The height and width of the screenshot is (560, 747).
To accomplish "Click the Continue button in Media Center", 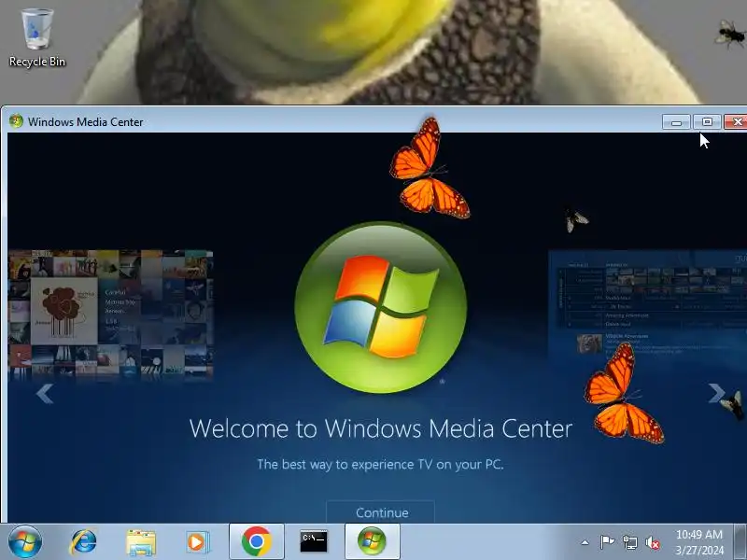I will click(381, 511).
